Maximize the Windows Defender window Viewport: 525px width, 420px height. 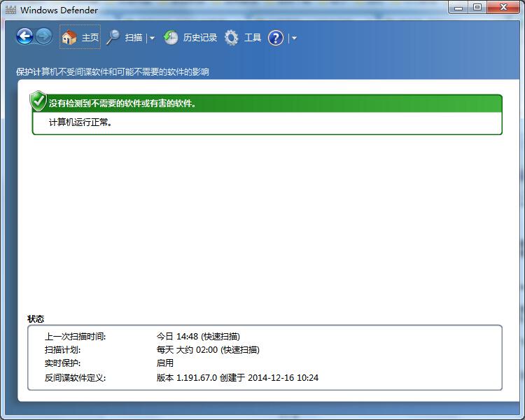[477, 8]
